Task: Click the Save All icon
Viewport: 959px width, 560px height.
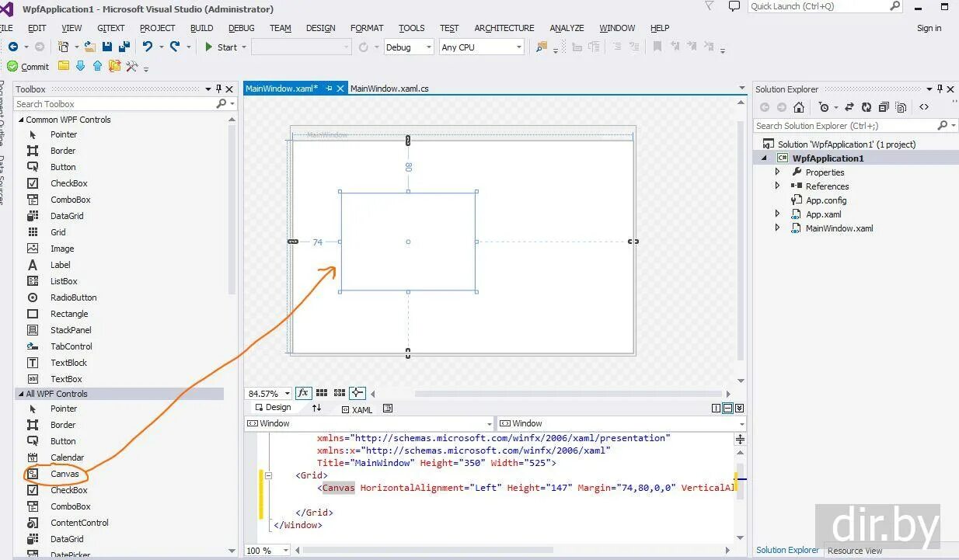Action: [x=123, y=47]
